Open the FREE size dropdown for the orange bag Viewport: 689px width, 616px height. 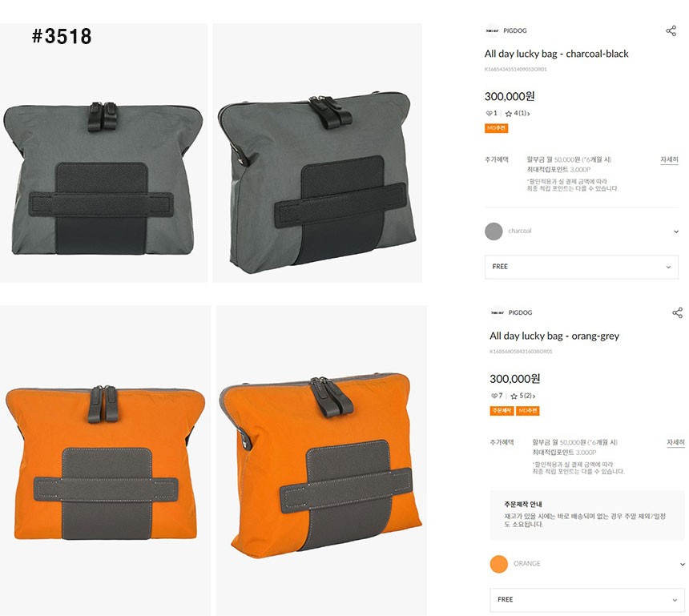point(587,600)
